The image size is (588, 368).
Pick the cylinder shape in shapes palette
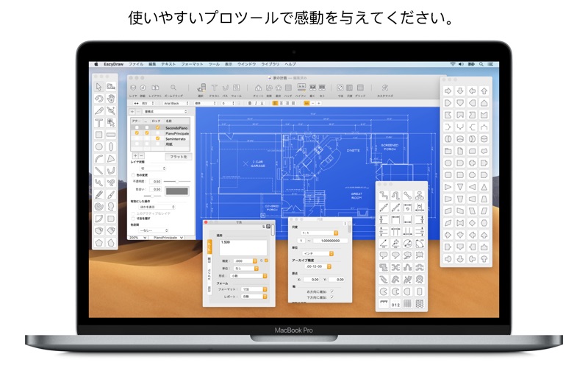point(484,139)
